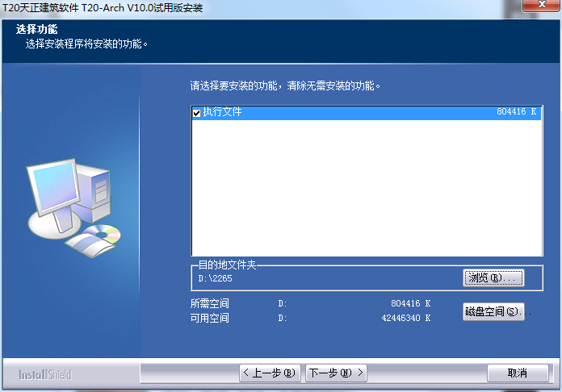Open folder browser with 浏览(R) button
Viewport: 562px width, 392px height.
tap(493, 277)
